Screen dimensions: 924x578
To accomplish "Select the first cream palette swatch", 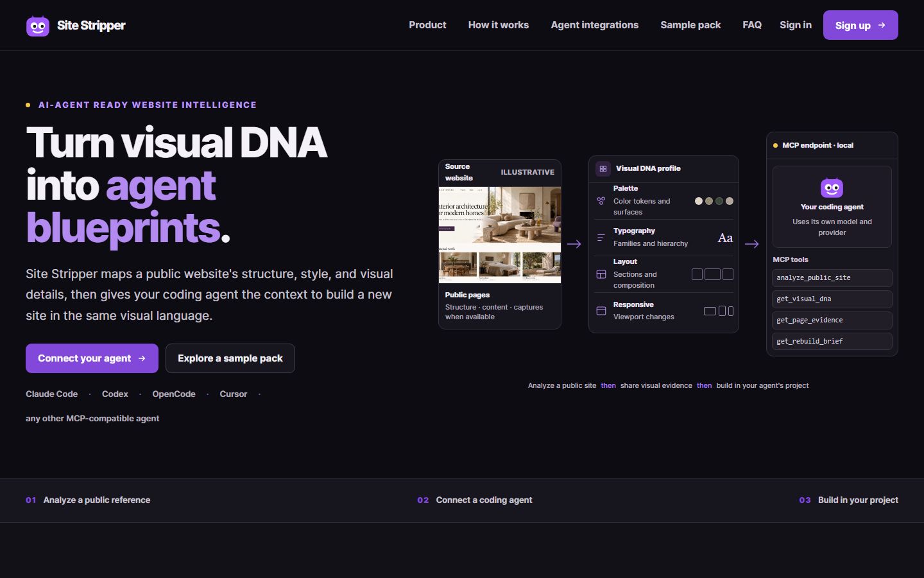I will 699,201.
